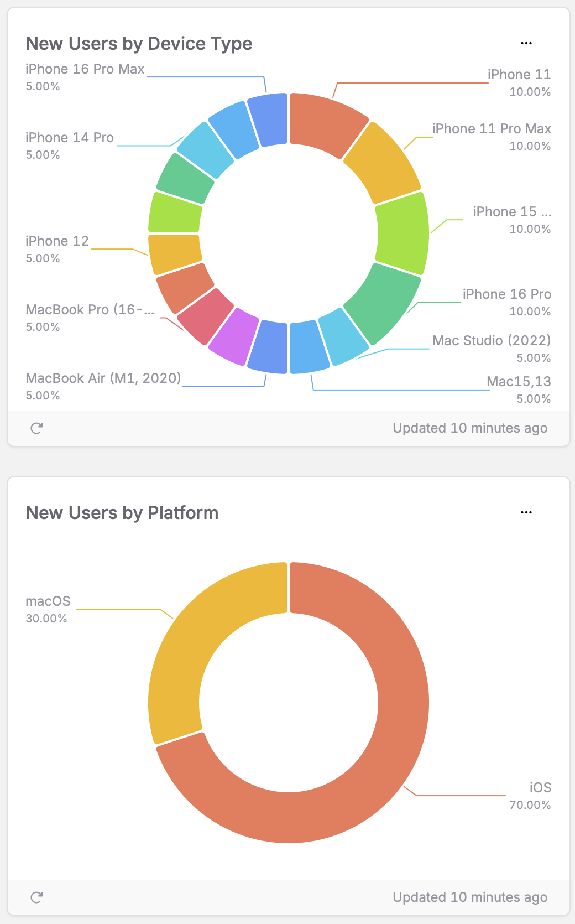Click the 'iPhone 14 Pro' label

pyautogui.click(x=70, y=138)
